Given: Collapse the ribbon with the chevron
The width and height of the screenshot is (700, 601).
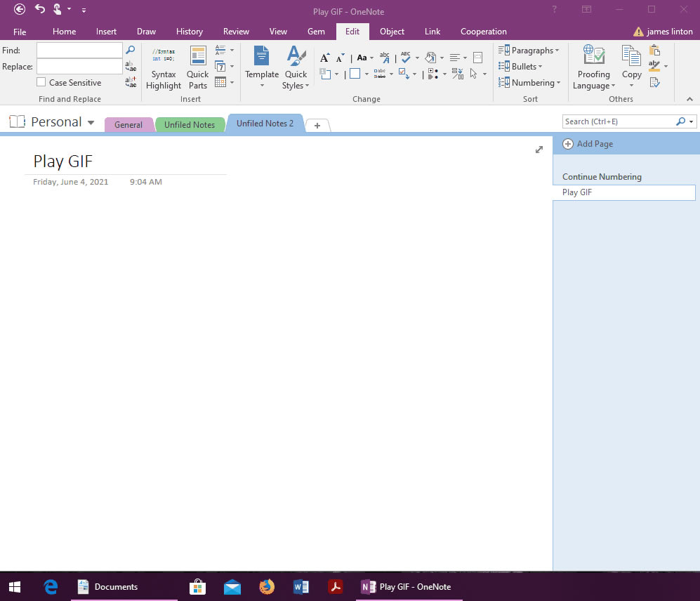Looking at the screenshot, I should (x=689, y=99).
